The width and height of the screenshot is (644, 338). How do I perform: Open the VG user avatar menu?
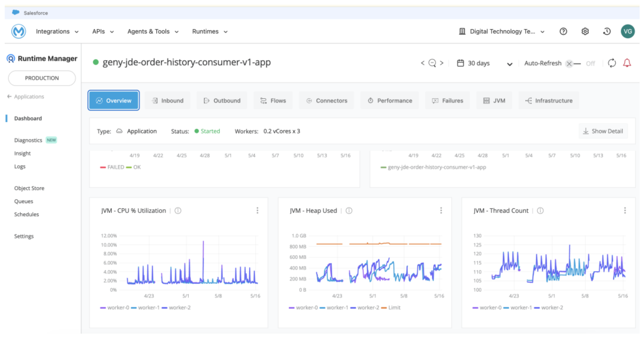pos(628,31)
